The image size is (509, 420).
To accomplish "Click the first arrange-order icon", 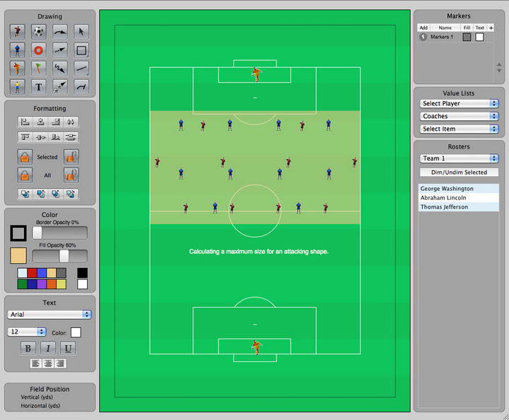I will tap(25, 194).
